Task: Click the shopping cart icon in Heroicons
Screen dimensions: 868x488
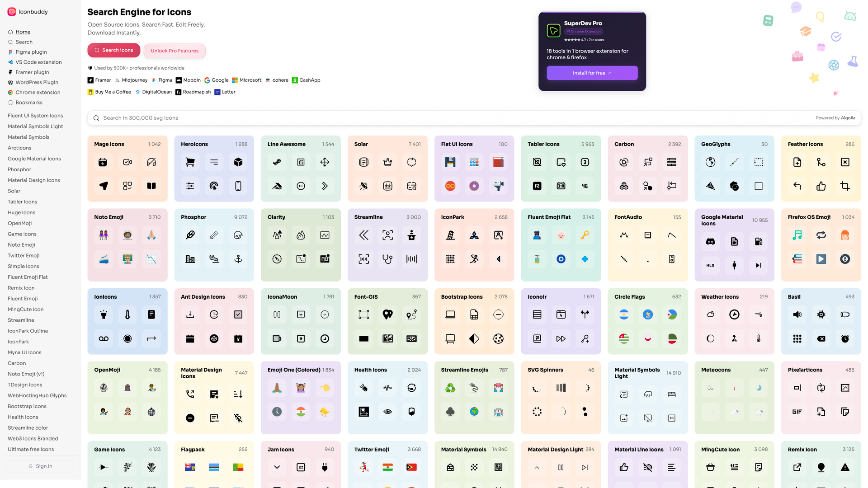Action: 190,162
